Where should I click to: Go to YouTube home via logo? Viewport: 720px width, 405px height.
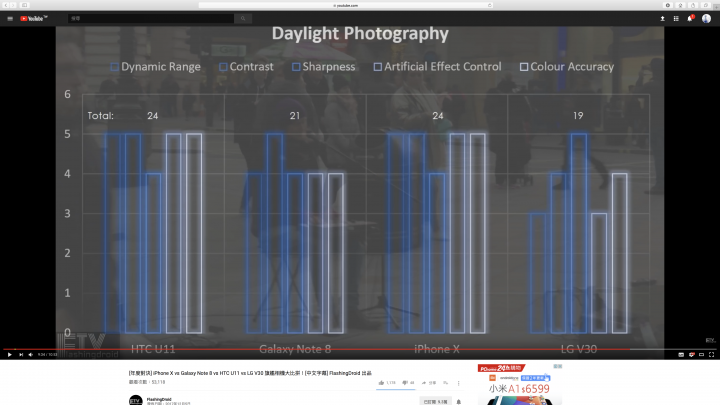(34, 19)
